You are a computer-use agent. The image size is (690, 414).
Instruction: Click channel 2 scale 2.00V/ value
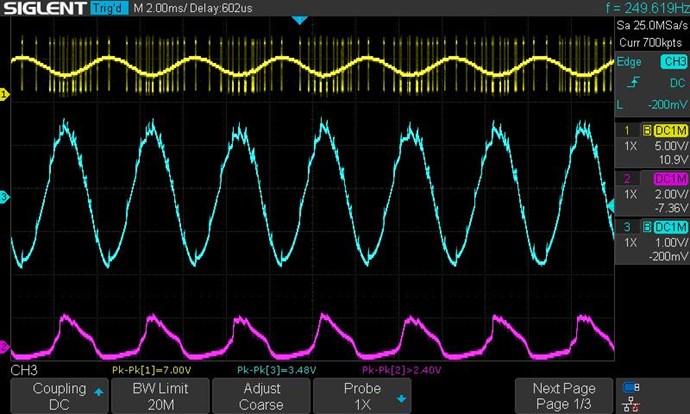click(x=671, y=194)
